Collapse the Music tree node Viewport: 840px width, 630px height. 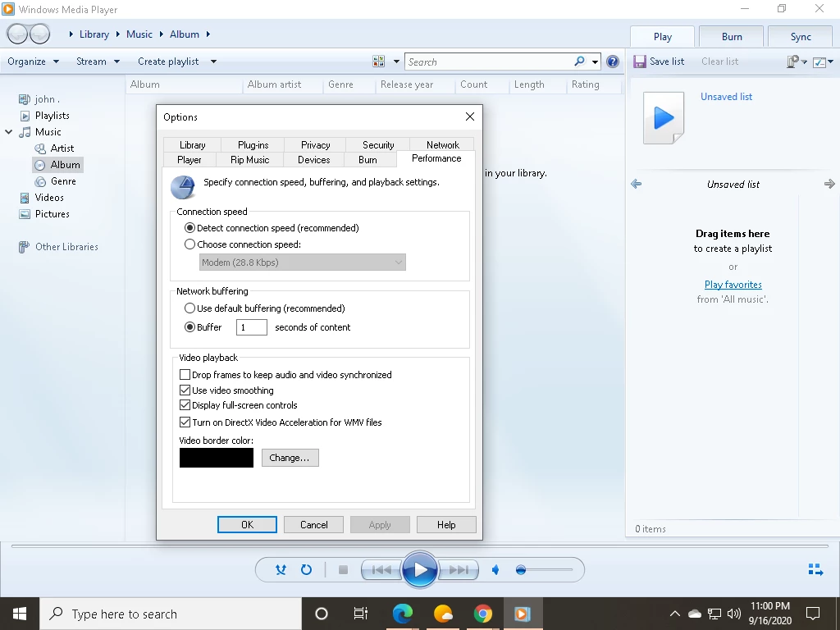pyautogui.click(x=8, y=132)
